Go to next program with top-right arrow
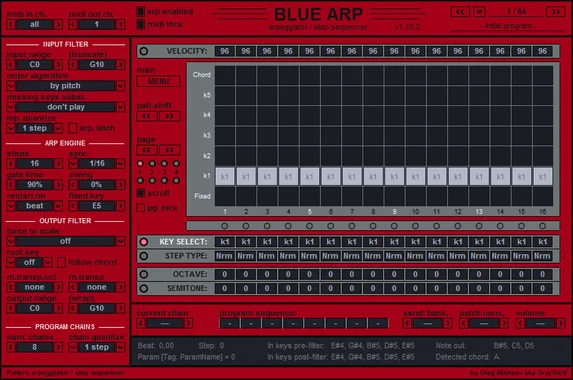 (555, 12)
